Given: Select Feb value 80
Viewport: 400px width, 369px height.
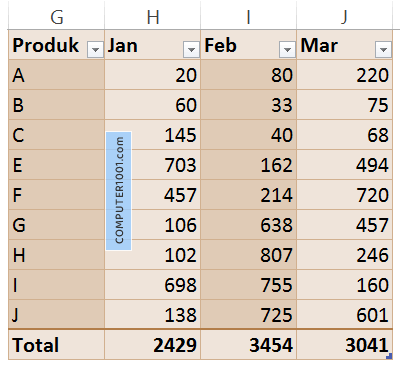Looking at the screenshot, I should pyautogui.click(x=249, y=75).
